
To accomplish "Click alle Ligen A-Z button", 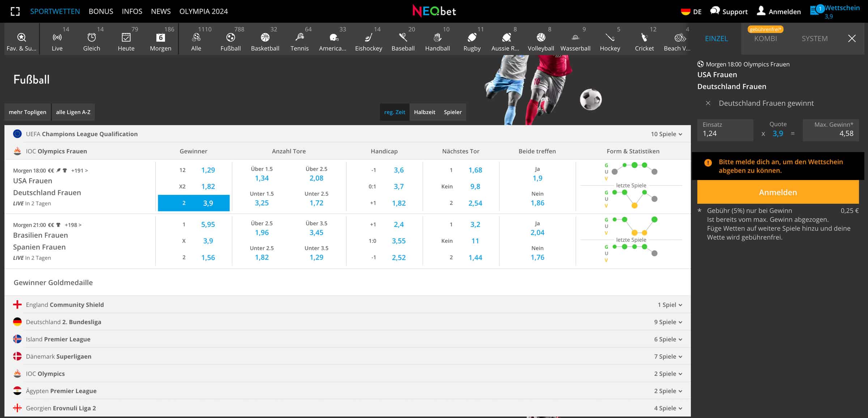I will (x=73, y=112).
